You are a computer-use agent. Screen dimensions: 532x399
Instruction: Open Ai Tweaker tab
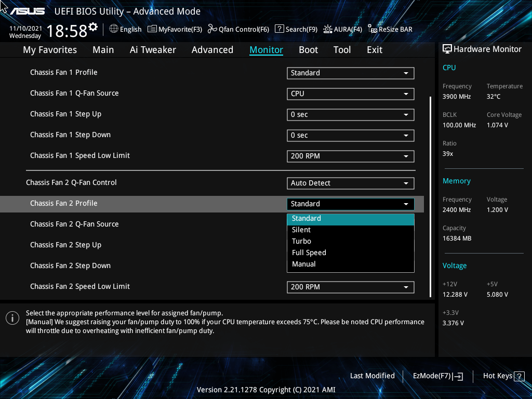(x=153, y=50)
